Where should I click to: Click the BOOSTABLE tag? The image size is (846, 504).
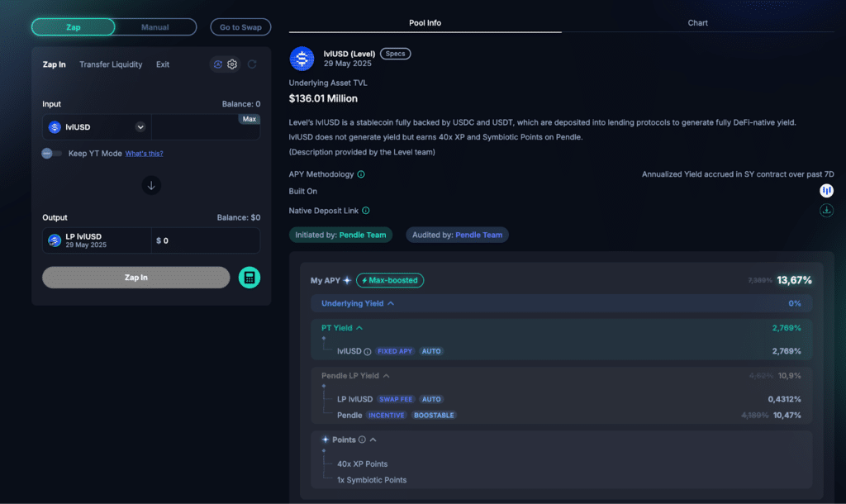point(434,416)
